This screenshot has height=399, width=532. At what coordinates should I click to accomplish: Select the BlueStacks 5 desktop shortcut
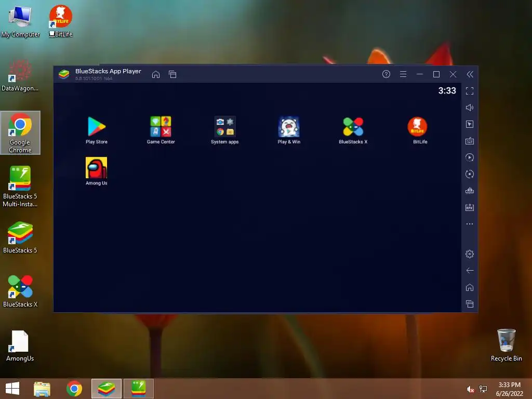tap(20, 237)
